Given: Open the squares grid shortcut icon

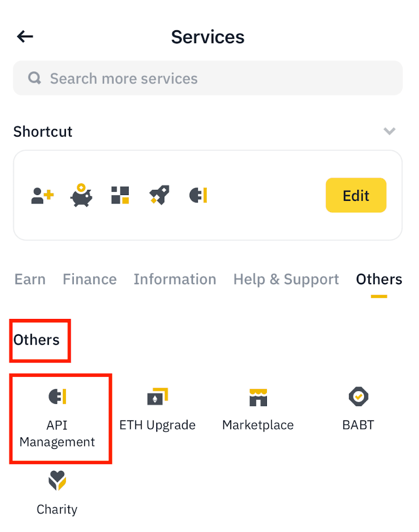Looking at the screenshot, I should [120, 196].
